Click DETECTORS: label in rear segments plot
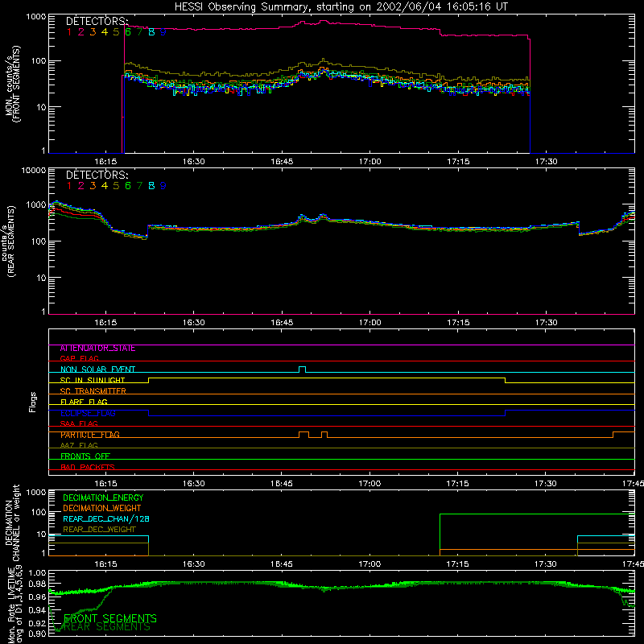This screenshot has height=644, width=644. pyautogui.click(x=97, y=175)
